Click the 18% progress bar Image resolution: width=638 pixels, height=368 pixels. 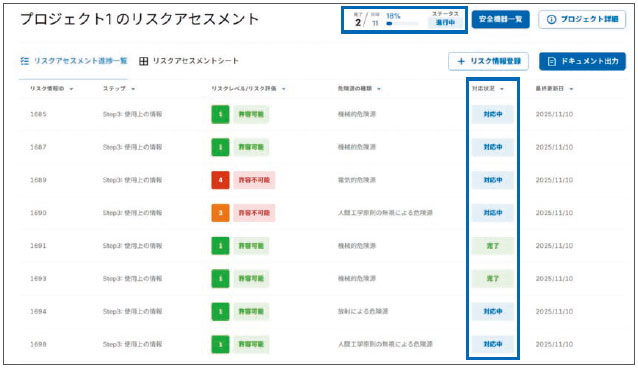[402, 24]
